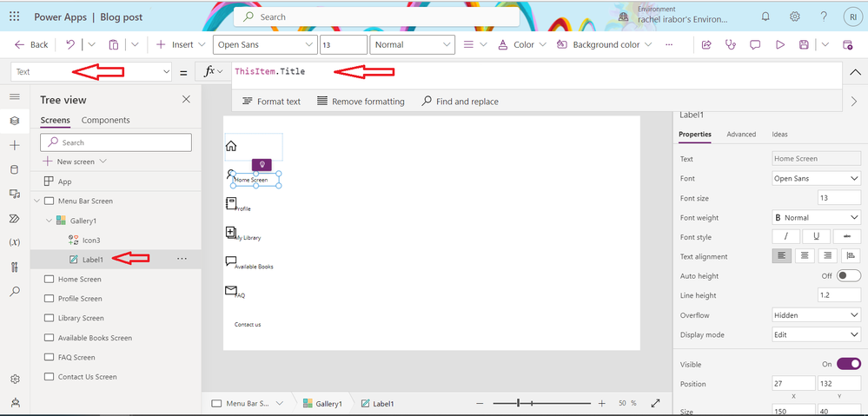Click the text alignment lines icon in toolbar
Image resolution: width=868 pixels, height=416 pixels.
469,45
